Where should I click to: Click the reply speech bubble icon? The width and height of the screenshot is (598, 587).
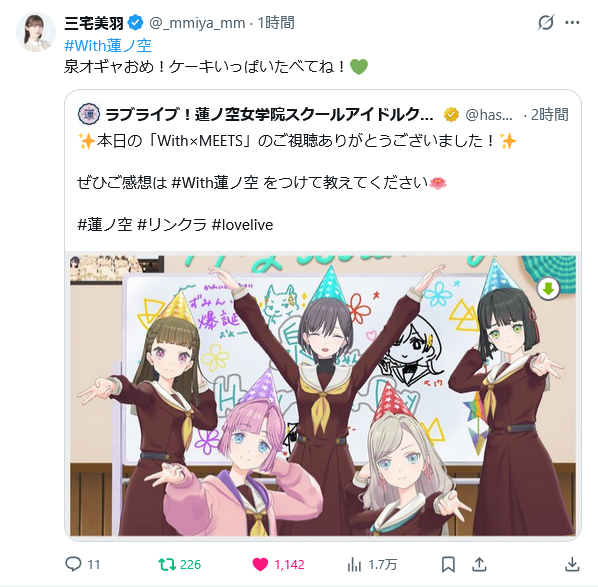tap(73, 564)
